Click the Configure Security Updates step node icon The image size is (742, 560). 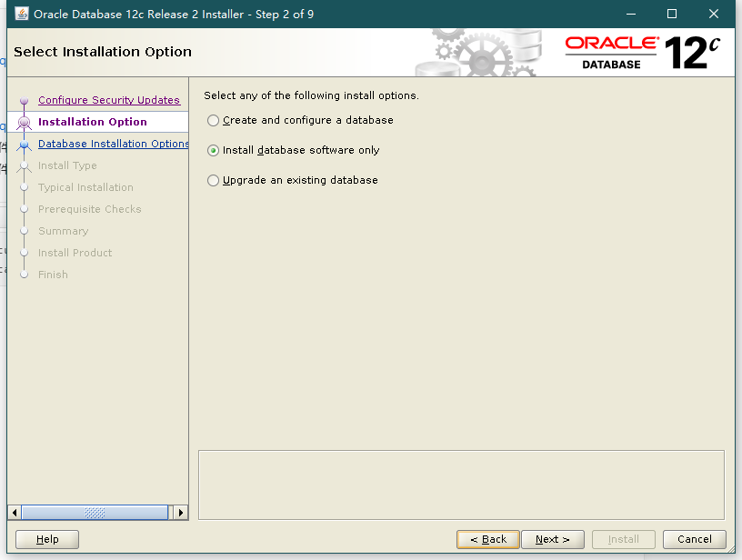click(x=25, y=100)
